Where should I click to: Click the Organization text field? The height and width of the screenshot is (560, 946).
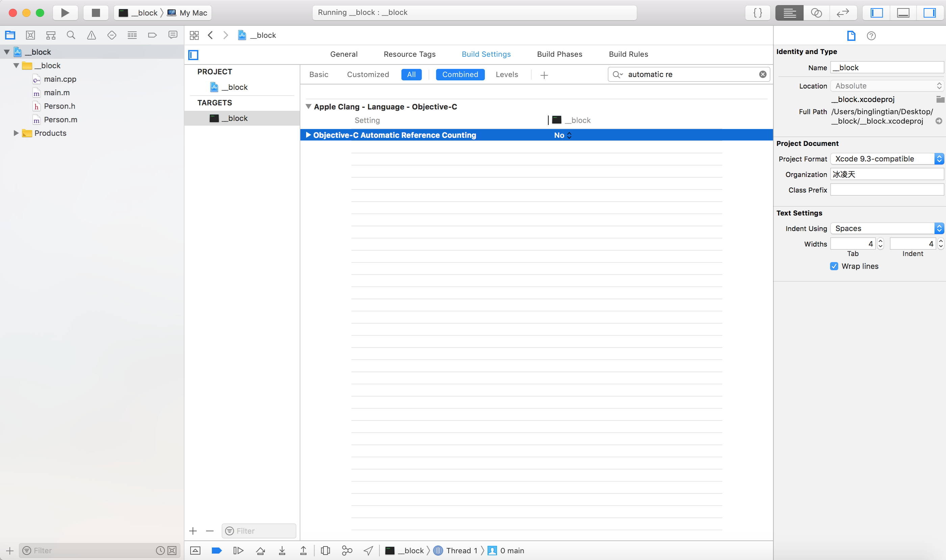[x=887, y=174]
